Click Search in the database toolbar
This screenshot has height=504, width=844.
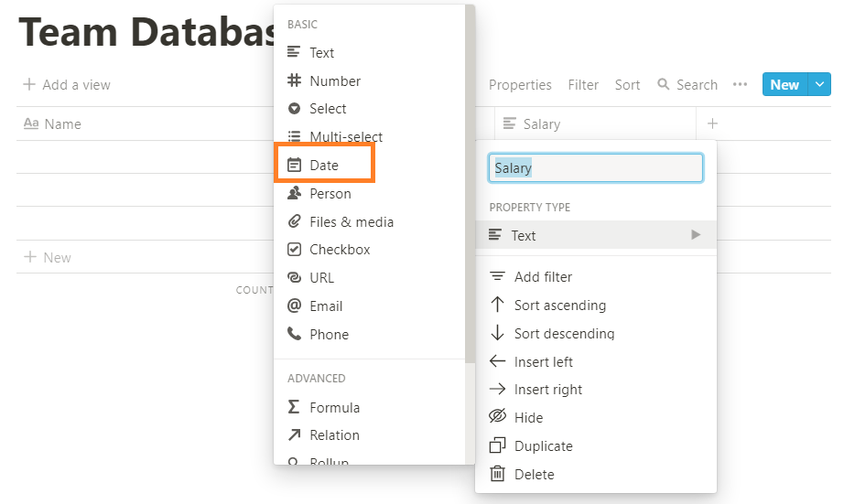pyautogui.click(x=687, y=85)
